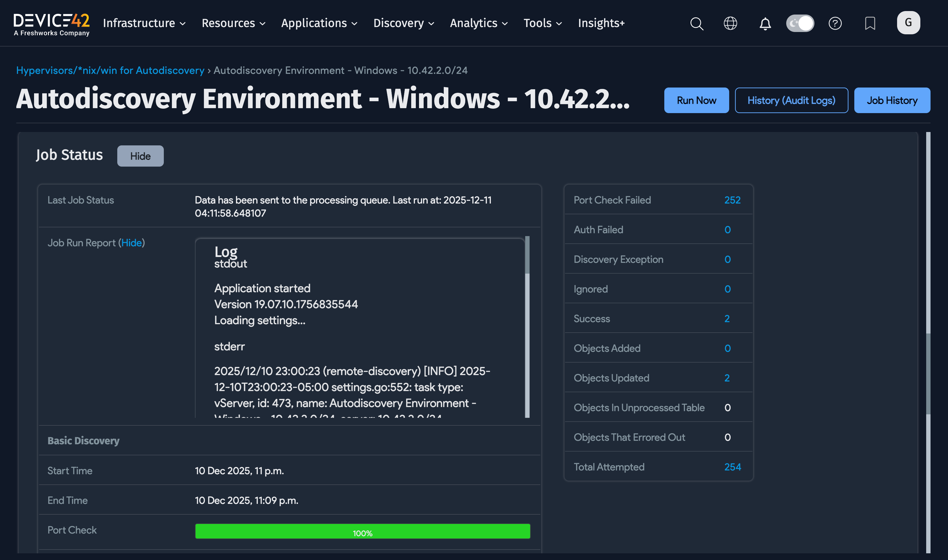This screenshot has width=948, height=560.
Task: Open the G user avatar menu
Action: click(908, 23)
